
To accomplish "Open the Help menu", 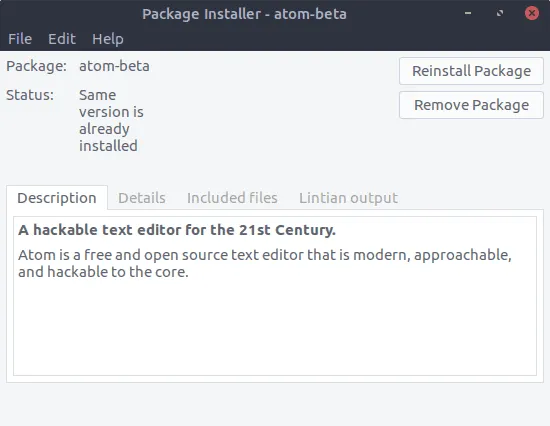I will click(108, 39).
